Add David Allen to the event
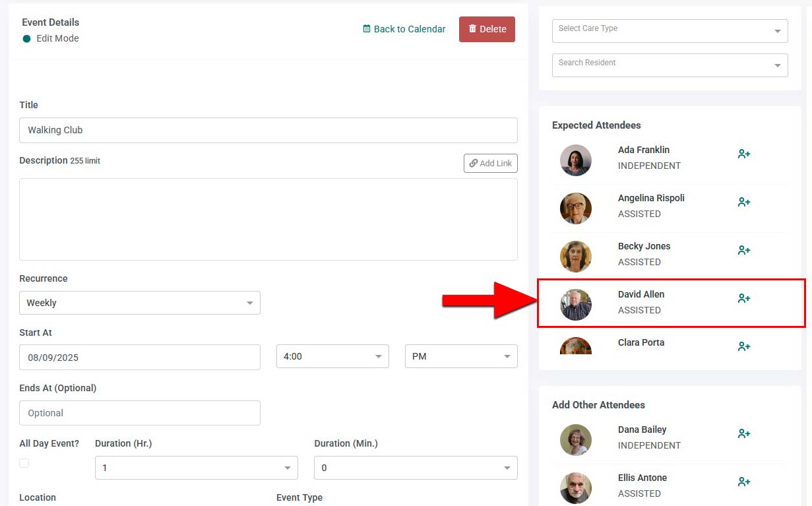 click(744, 298)
